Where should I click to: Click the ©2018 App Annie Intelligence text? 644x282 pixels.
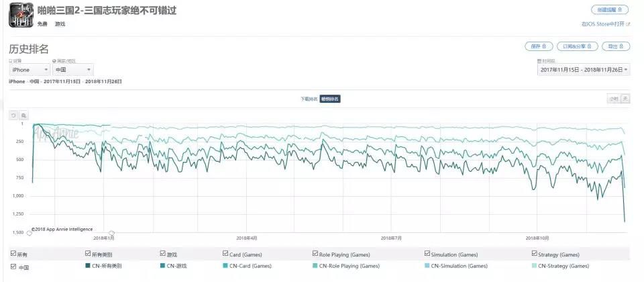62,230
